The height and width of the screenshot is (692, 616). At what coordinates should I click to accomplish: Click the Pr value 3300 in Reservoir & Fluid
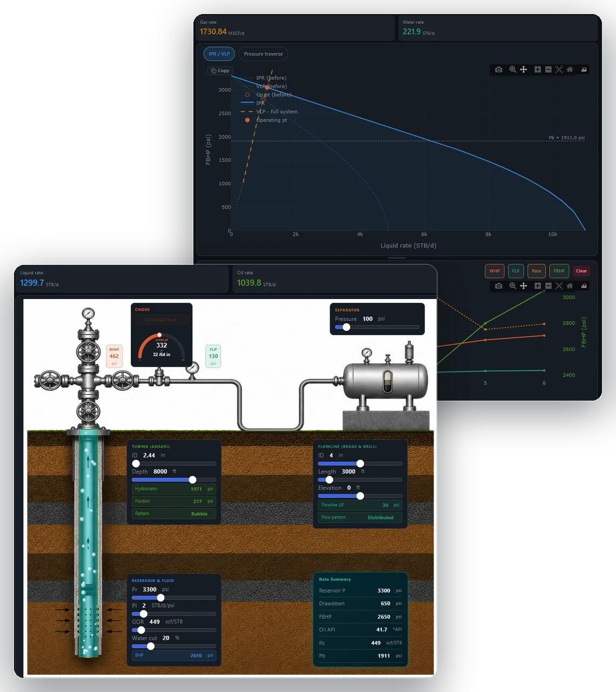pos(150,589)
